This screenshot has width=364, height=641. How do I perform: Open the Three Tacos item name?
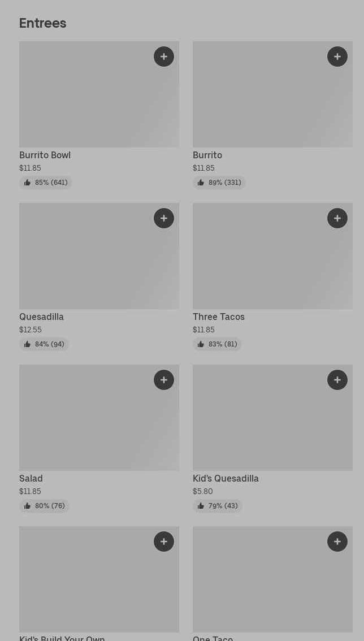point(219,317)
